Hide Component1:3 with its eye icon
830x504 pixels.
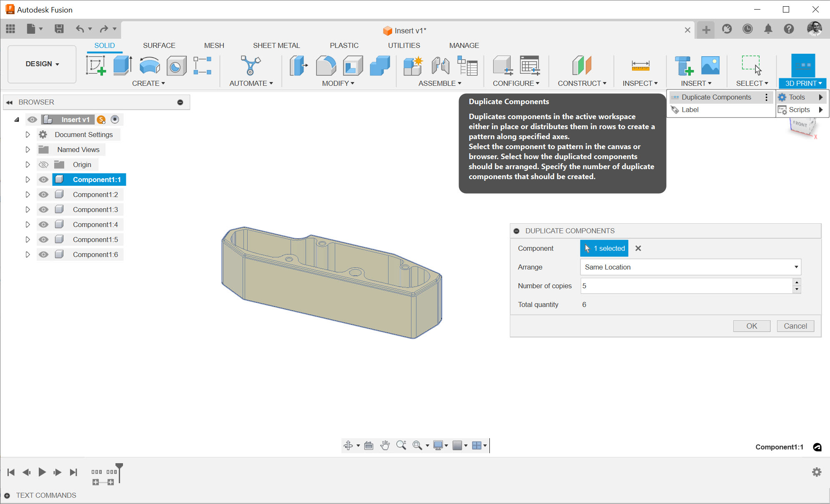pyautogui.click(x=43, y=210)
